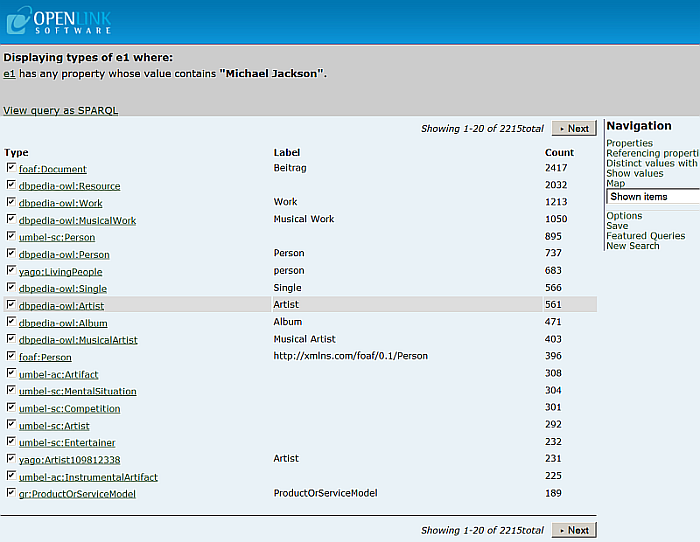700x542 pixels.
Task: Open the umbel-sc:MentalSituation link
Action: (x=78, y=392)
